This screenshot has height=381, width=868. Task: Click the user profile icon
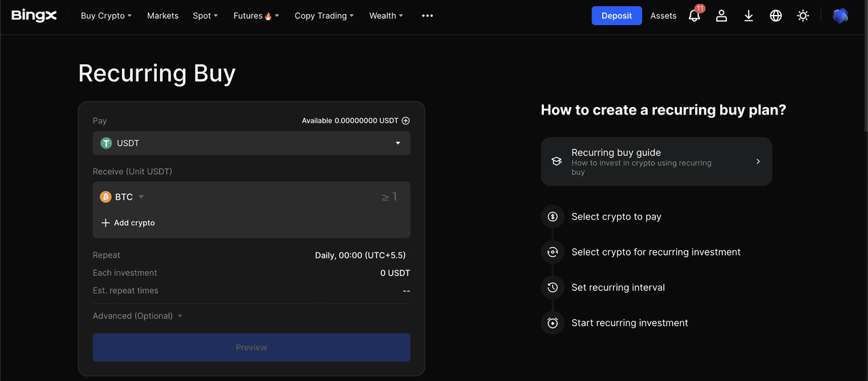(722, 16)
